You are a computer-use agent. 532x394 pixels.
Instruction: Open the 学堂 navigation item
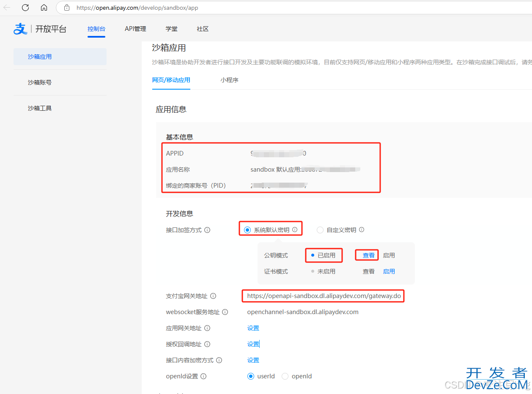172,29
